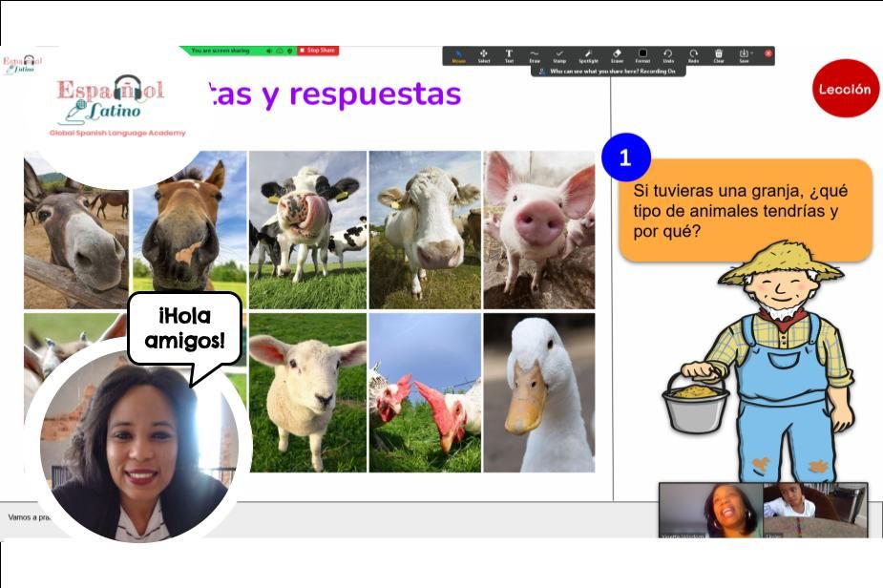This screenshot has width=883, height=588.
Task: Click the red Lección button
Action: coord(844,89)
